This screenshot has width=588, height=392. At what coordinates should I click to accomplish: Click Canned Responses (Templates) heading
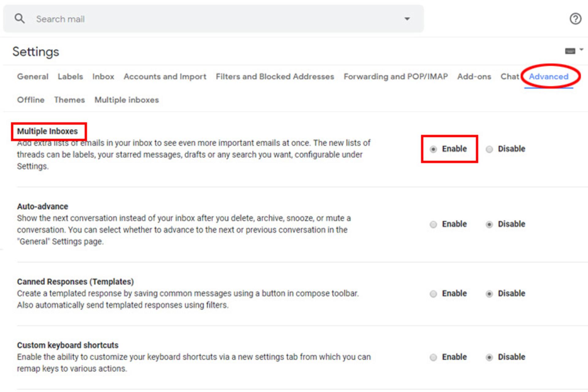click(75, 282)
